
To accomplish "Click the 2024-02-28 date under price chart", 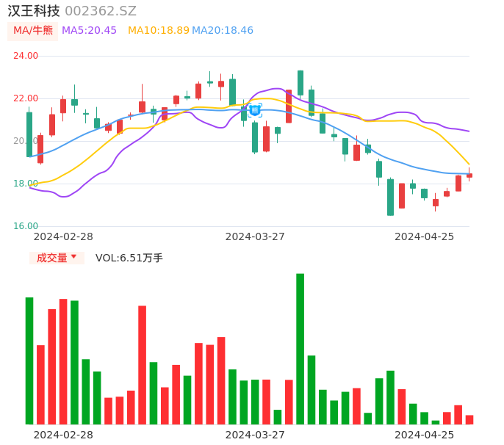I will pos(63,236).
